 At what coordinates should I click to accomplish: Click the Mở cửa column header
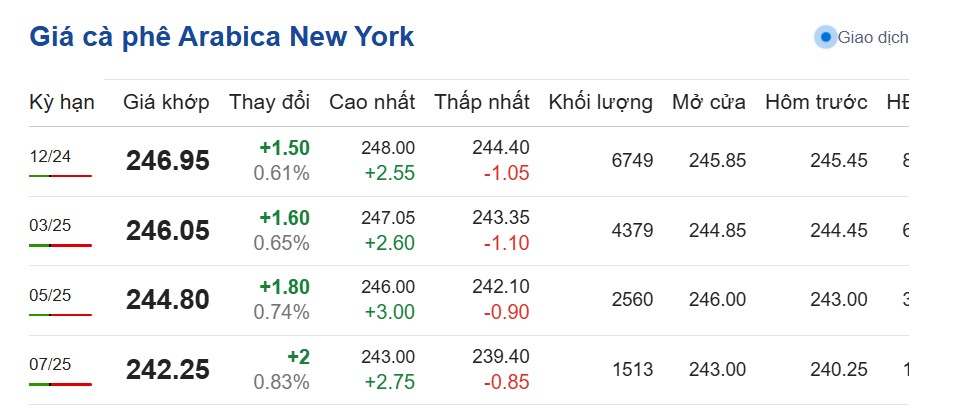pyautogui.click(x=708, y=102)
